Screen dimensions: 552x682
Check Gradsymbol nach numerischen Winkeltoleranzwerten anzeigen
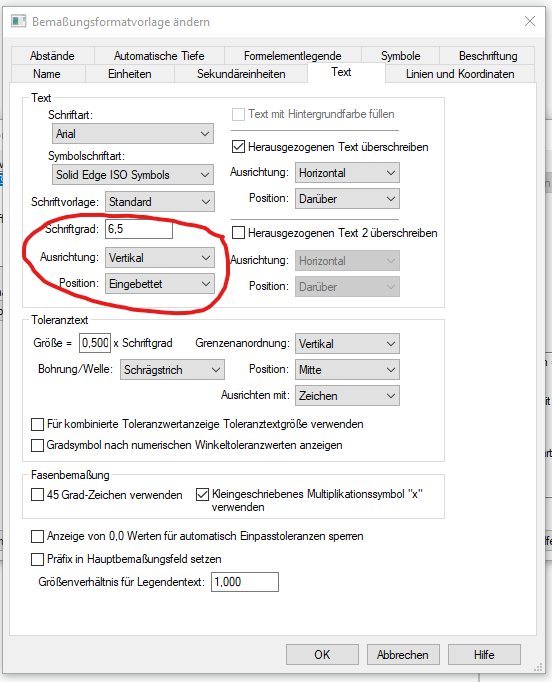(x=37, y=445)
